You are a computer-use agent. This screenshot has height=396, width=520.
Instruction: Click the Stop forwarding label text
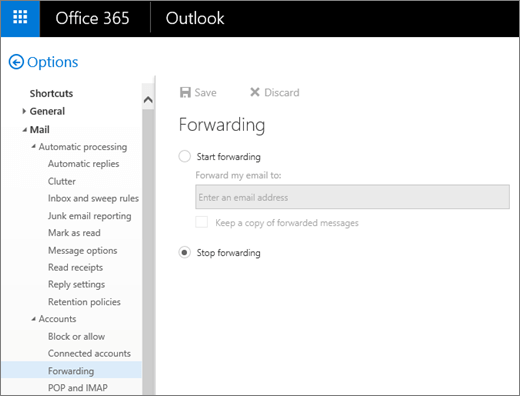(229, 253)
